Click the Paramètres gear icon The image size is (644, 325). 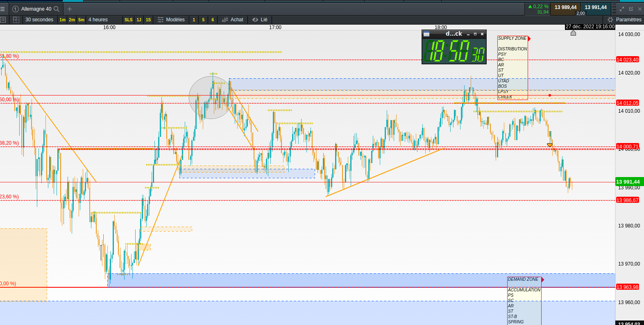[610, 20]
